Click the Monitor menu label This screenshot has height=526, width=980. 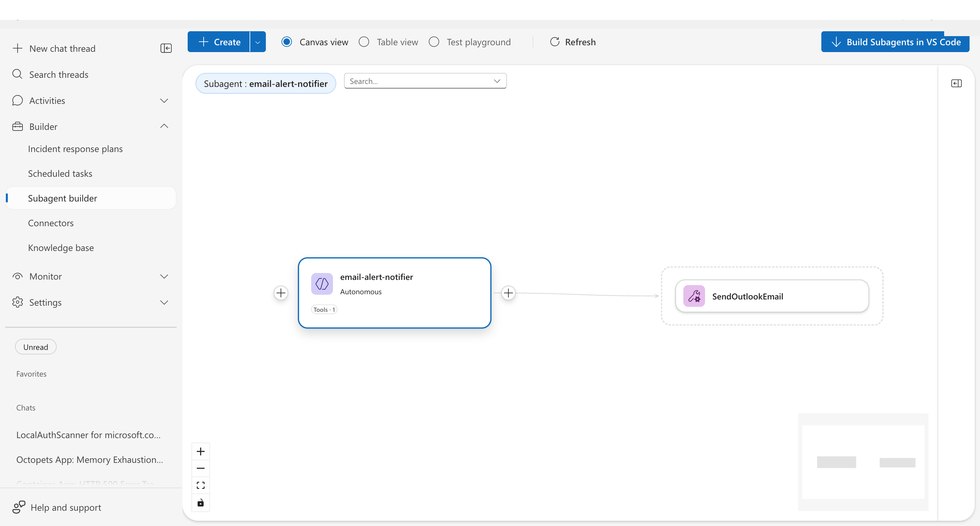click(x=45, y=276)
